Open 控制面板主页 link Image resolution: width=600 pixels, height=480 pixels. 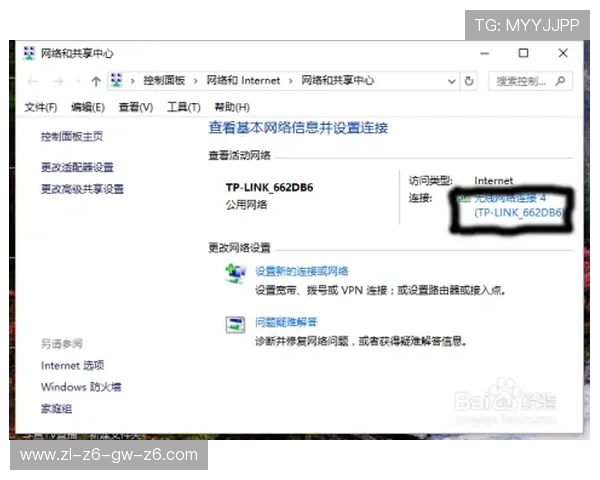[72, 136]
